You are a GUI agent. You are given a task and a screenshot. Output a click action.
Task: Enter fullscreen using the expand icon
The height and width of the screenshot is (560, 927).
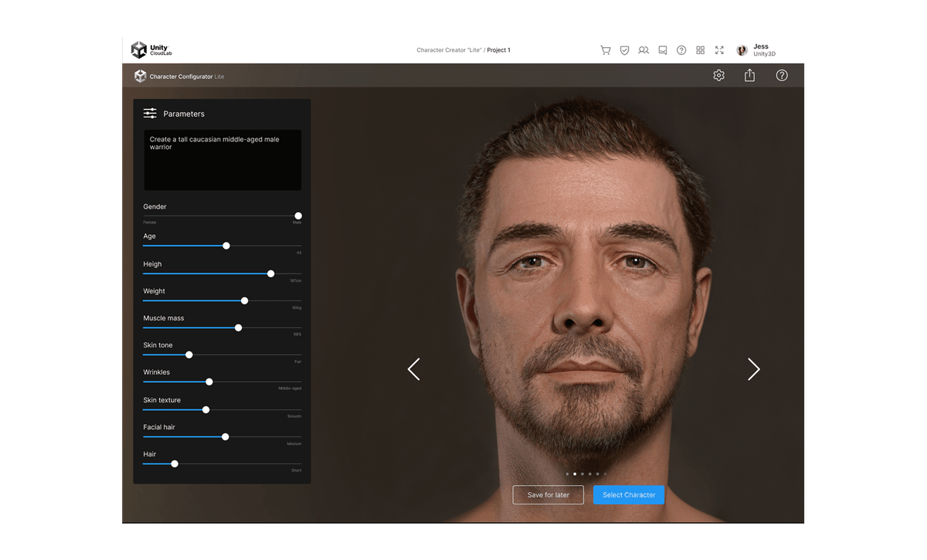[718, 49]
